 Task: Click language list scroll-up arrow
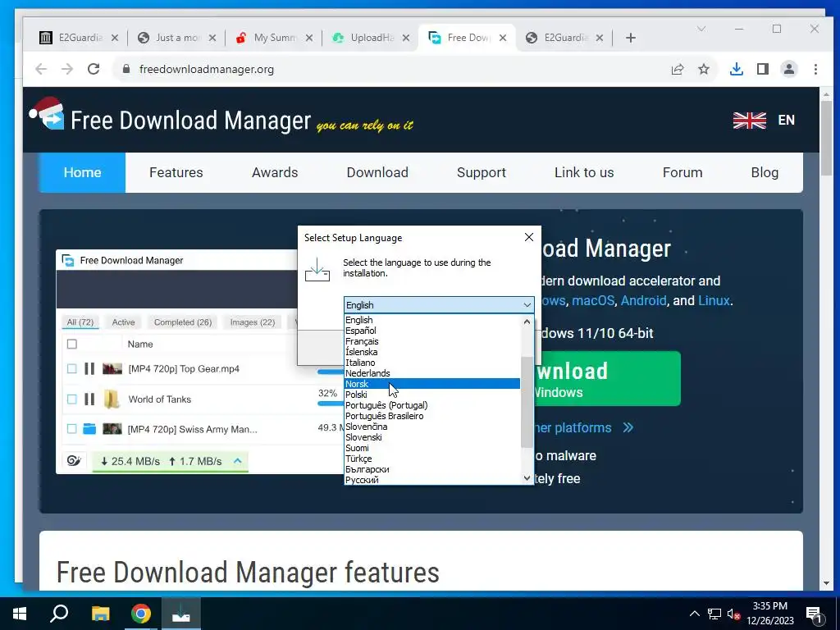click(527, 322)
